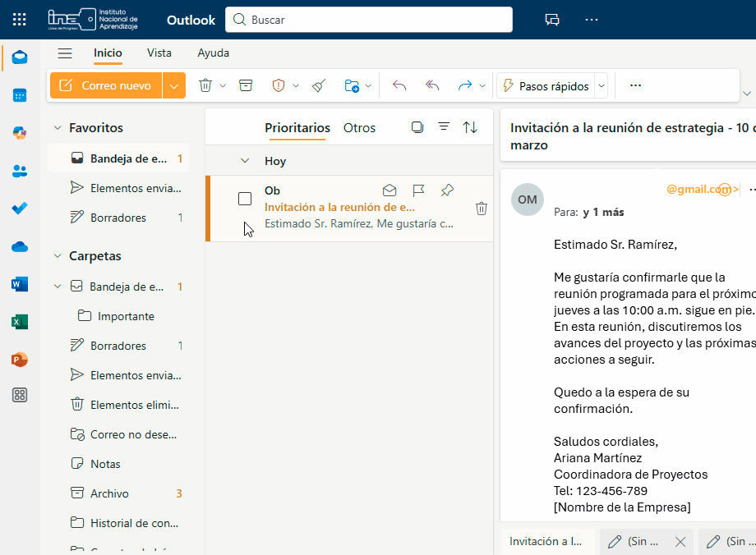The image size is (756, 555).
Task: Tick the checkbox beside the Ob message
Action: click(x=245, y=199)
